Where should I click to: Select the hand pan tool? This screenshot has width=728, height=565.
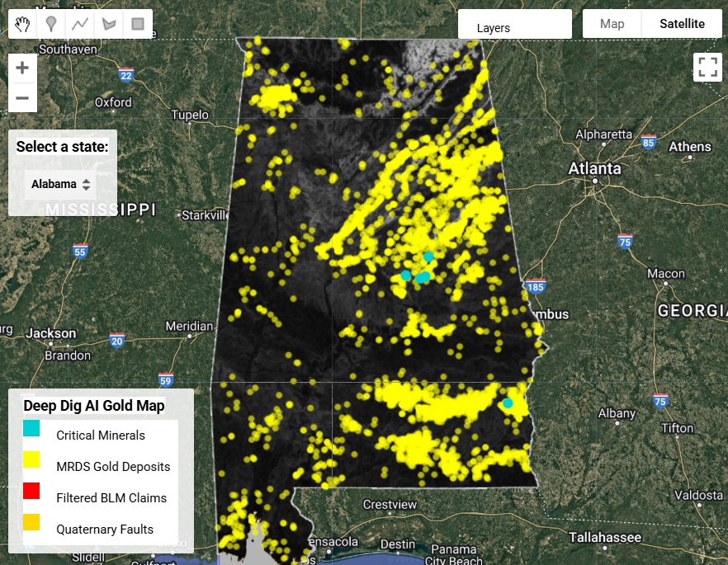[23, 24]
